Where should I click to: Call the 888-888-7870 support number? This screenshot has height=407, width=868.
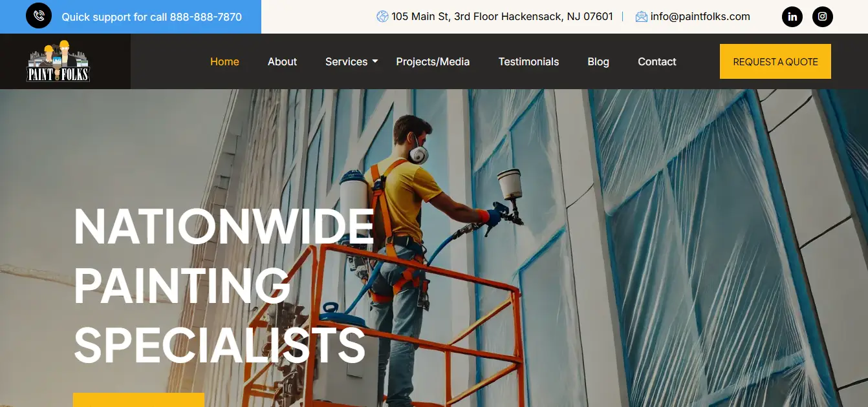(x=206, y=17)
